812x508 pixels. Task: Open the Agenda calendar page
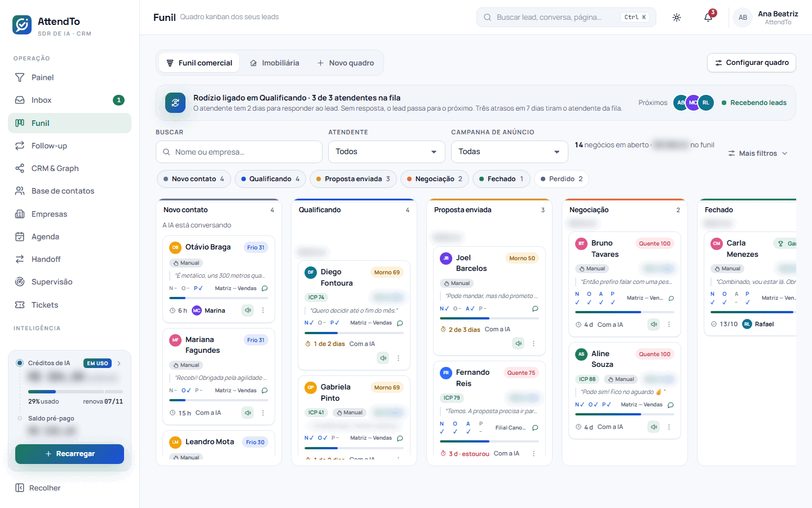[x=69, y=237]
